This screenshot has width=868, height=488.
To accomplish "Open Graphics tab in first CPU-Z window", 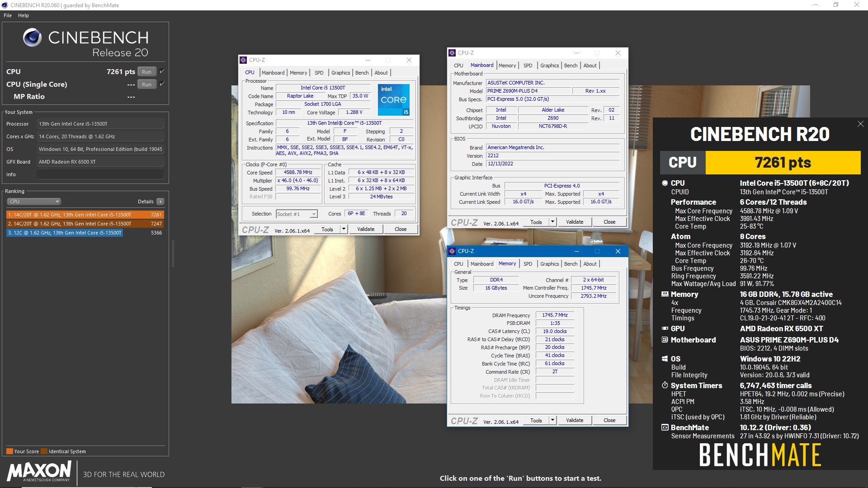I will 340,73.
